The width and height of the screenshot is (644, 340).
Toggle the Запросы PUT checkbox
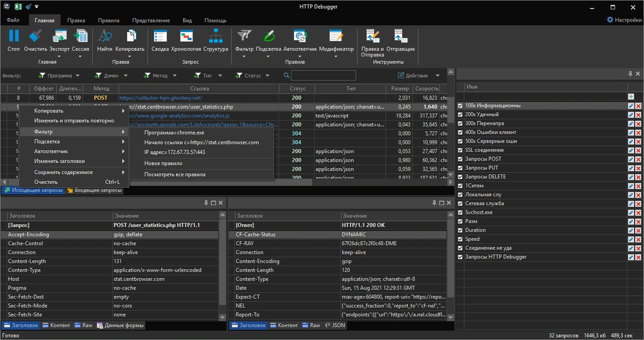pyautogui.click(x=460, y=168)
